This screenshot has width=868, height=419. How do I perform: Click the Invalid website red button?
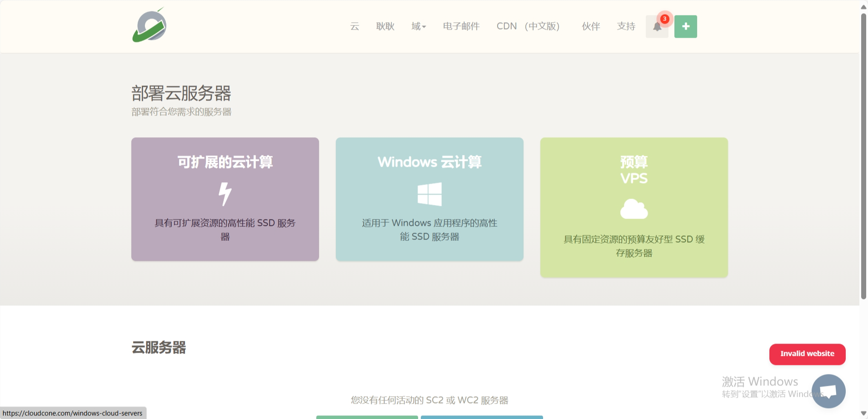pos(807,354)
